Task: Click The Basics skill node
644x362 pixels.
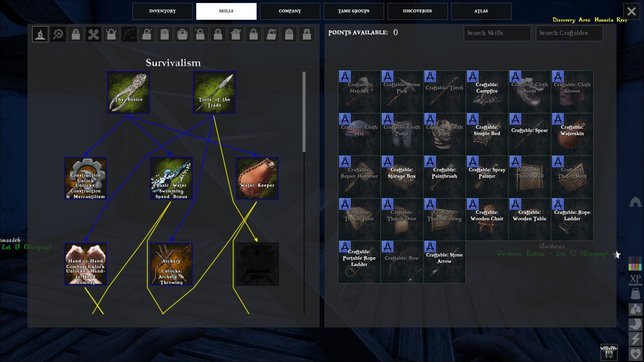Action: (x=128, y=93)
